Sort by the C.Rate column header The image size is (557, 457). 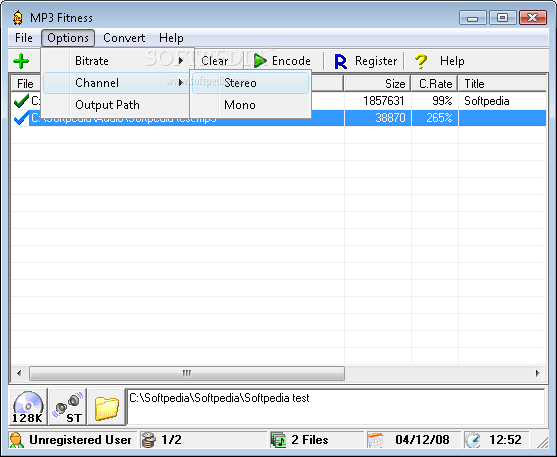click(x=435, y=84)
